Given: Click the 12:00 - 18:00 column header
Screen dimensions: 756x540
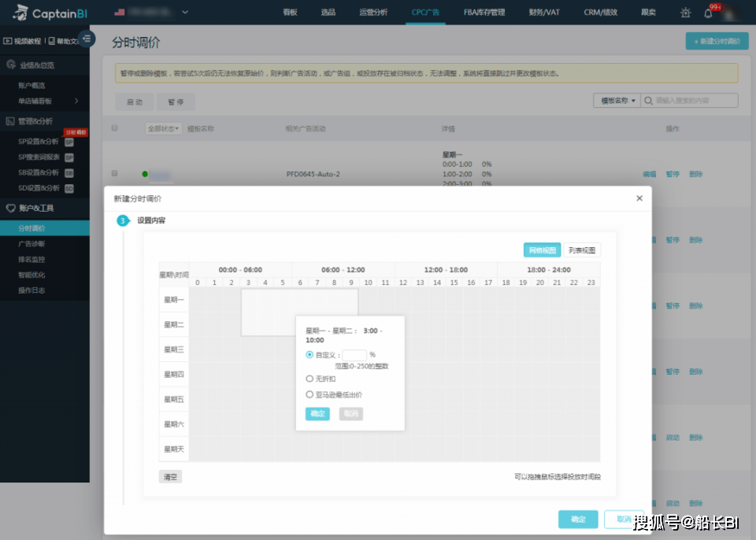Looking at the screenshot, I should click(446, 269).
